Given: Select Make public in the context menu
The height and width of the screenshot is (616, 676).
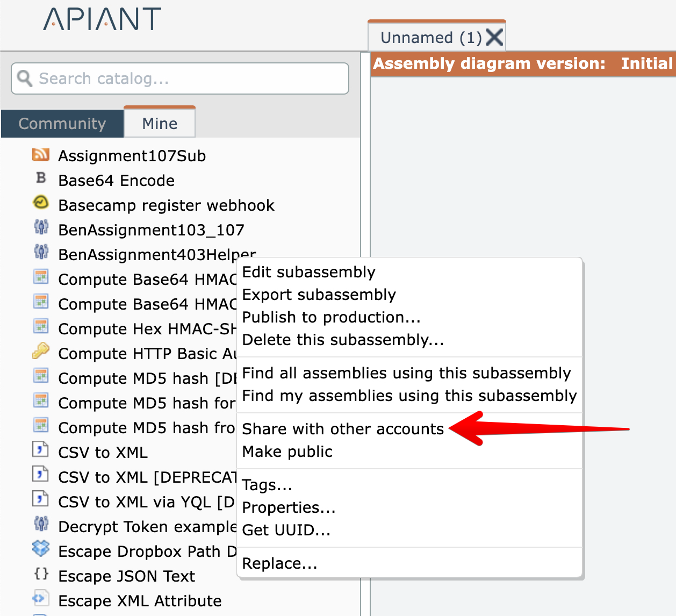Looking at the screenshot, I should (287, 452).
